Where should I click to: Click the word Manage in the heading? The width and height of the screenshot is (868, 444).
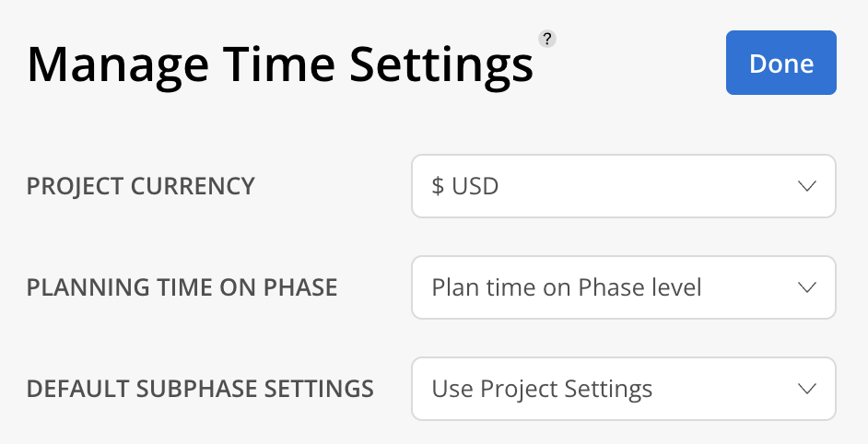(118, 66)
